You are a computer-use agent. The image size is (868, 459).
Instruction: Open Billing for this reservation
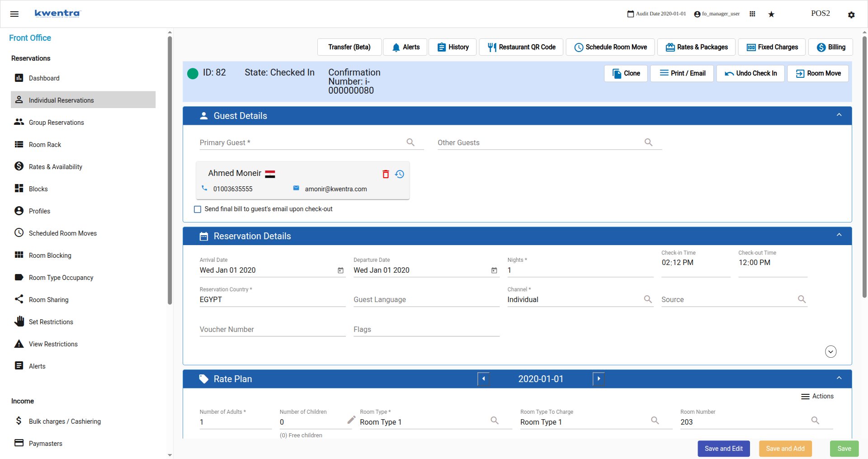[x=831, y=47]
